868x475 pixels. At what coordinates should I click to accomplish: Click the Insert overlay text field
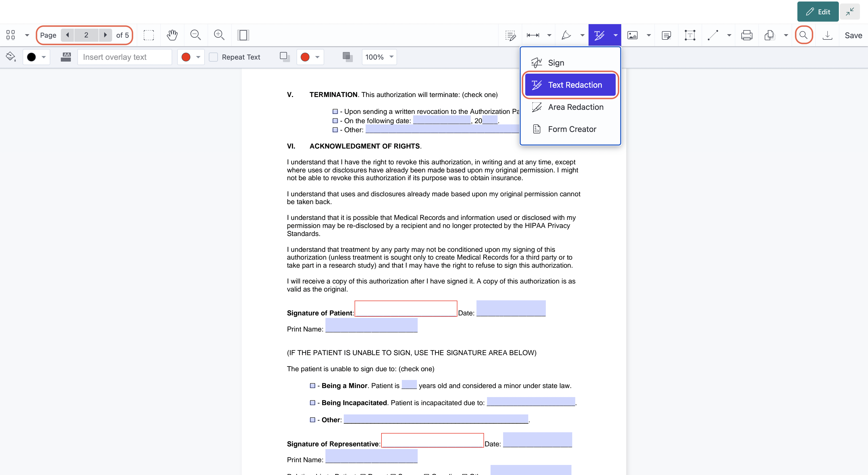click(x=124, y=57)
